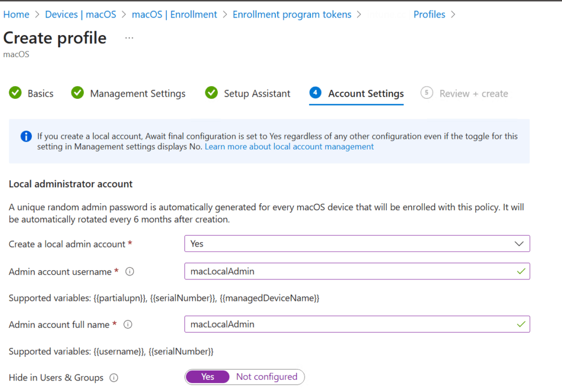562x392 pixels.
Task: Click the step 5 circle icon
Action: [x=426, y=93]
